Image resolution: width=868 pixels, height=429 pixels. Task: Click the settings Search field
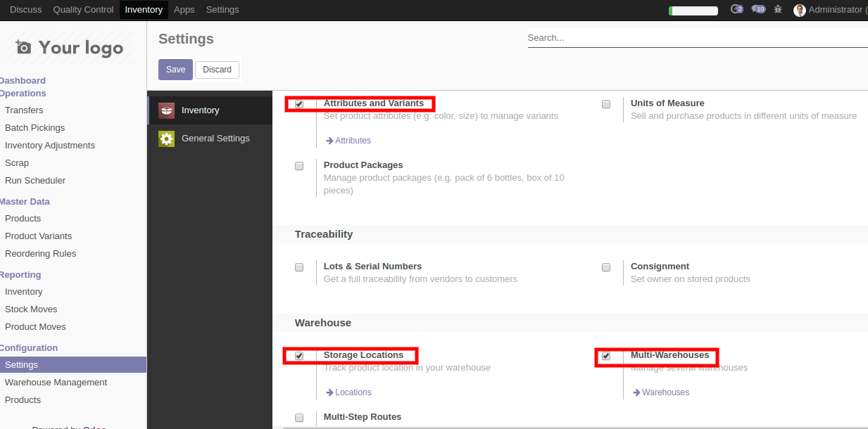pos(697,38)
